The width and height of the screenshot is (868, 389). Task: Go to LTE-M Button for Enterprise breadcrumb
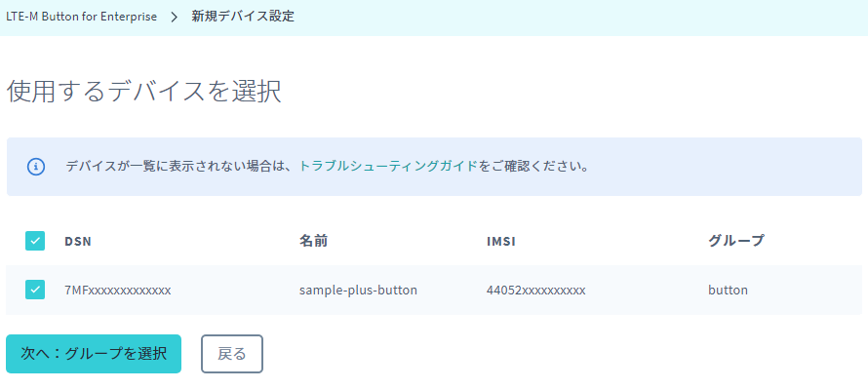[81, 17]
